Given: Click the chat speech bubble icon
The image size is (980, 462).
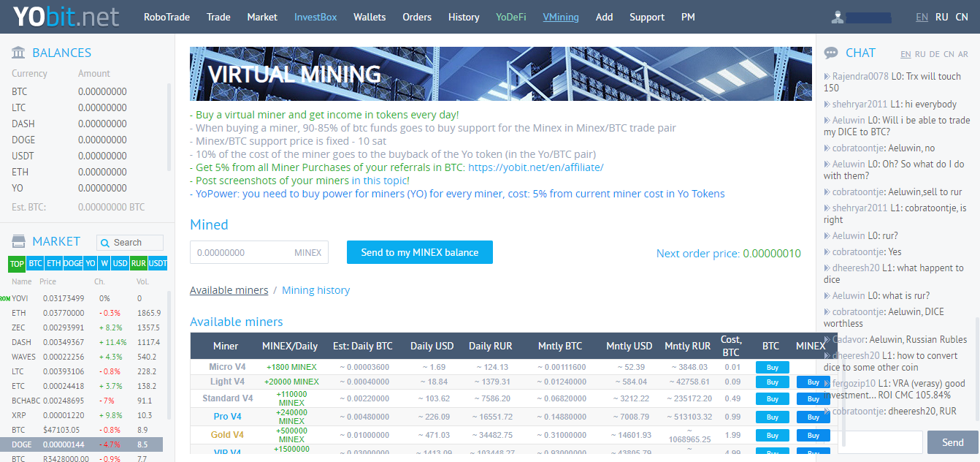Looking at the screenshot, I should click(831, 53).
